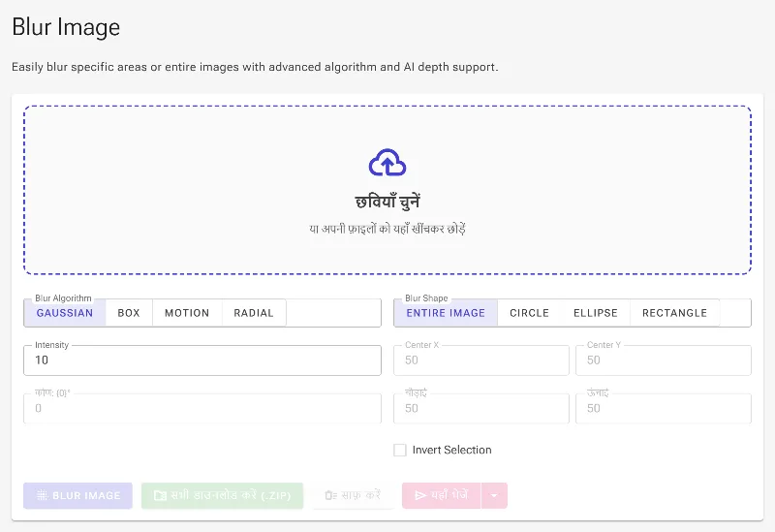Click the blur grid icon in Blur Image button
This screenshot has width=775, height=532.
coord(42,495)
